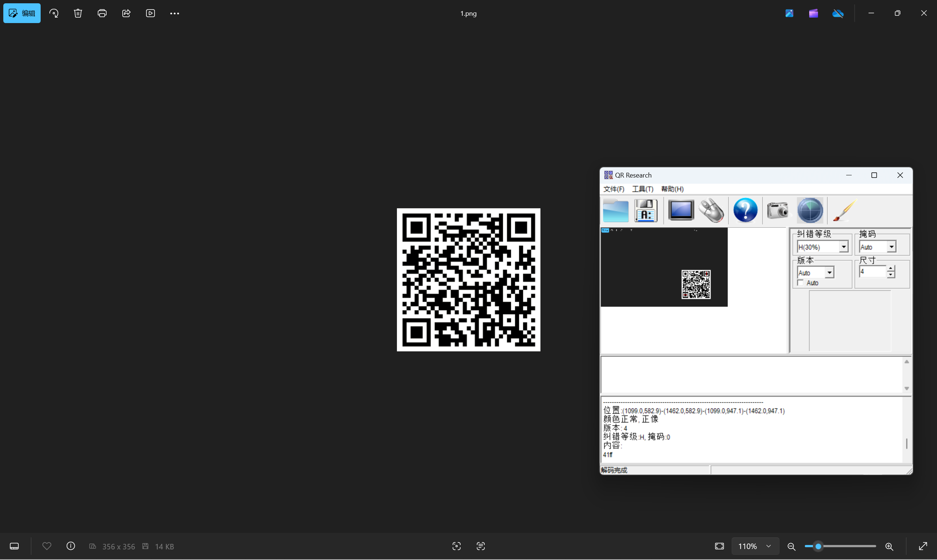Decrease 尺寸 value with down stepper
The width and height of the screenshot is (937, 560).
coord(891,275)
